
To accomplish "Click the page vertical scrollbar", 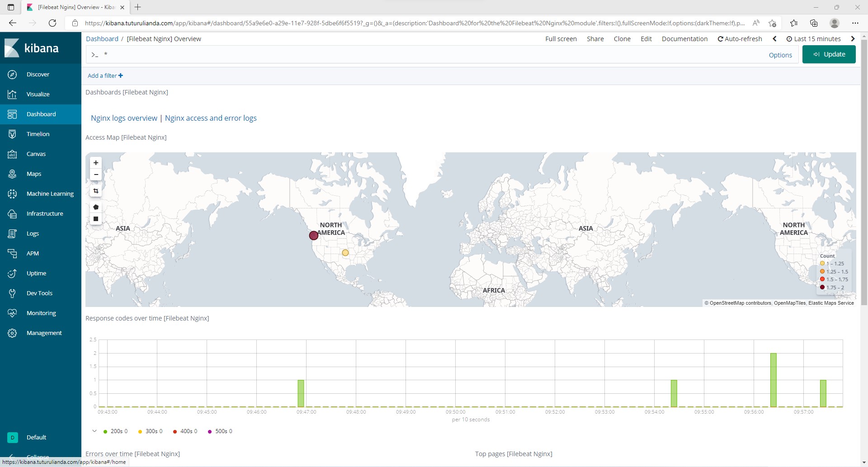I will pos(864,172).
